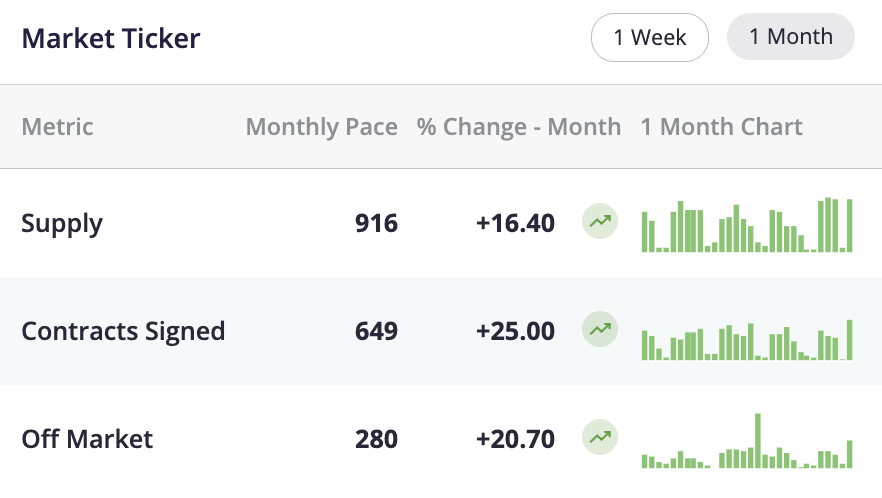The width and height of the screenshot is (882, 498).
Task: Click the Market Ticker title
Action: point(111,39)
